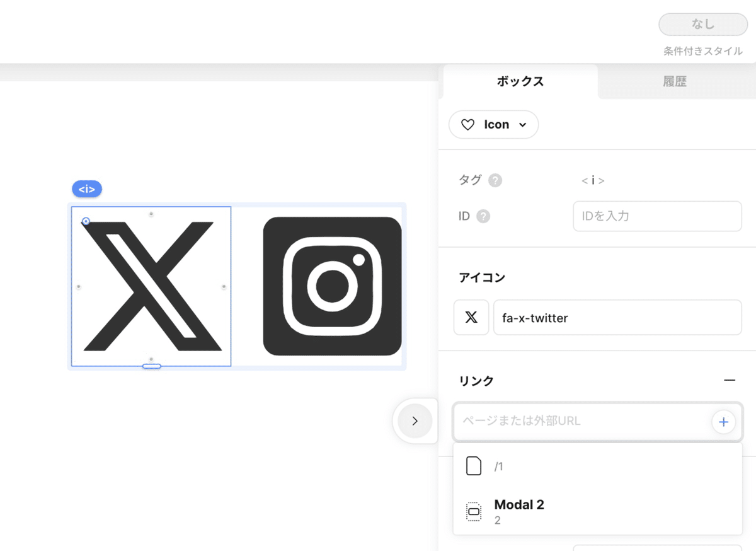Click the < i > tag value text
Image resolution: width=756 pixels, height=551 pixels.
(x=593, y=180)
